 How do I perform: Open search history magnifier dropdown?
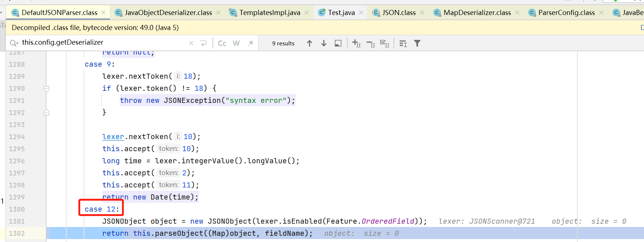(14, 43)
